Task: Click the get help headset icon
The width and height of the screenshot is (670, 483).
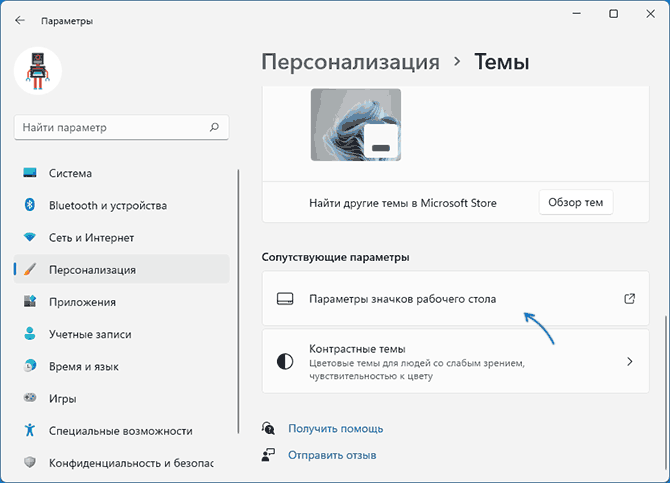Action: pyautogui.click(x=268, y=428)
